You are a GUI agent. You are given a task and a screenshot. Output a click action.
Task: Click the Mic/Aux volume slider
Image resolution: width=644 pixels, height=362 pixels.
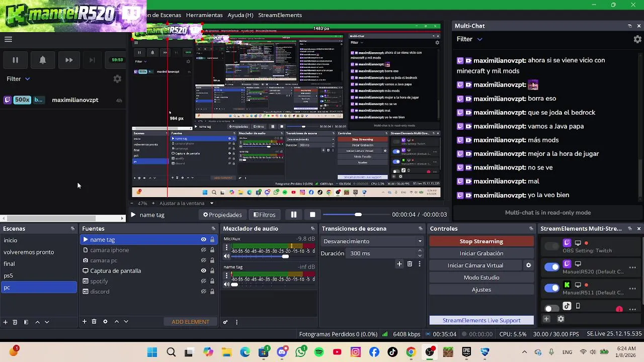click(273, 256)
